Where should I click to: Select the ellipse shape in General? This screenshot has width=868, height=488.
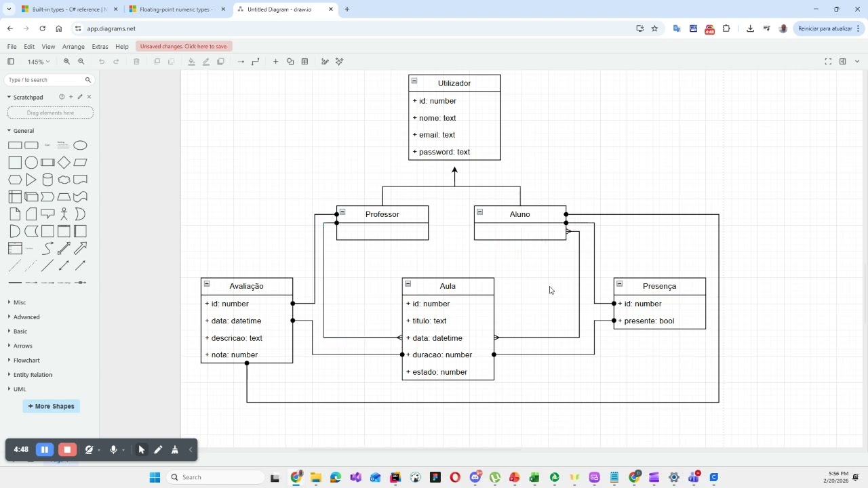[80, 145]
